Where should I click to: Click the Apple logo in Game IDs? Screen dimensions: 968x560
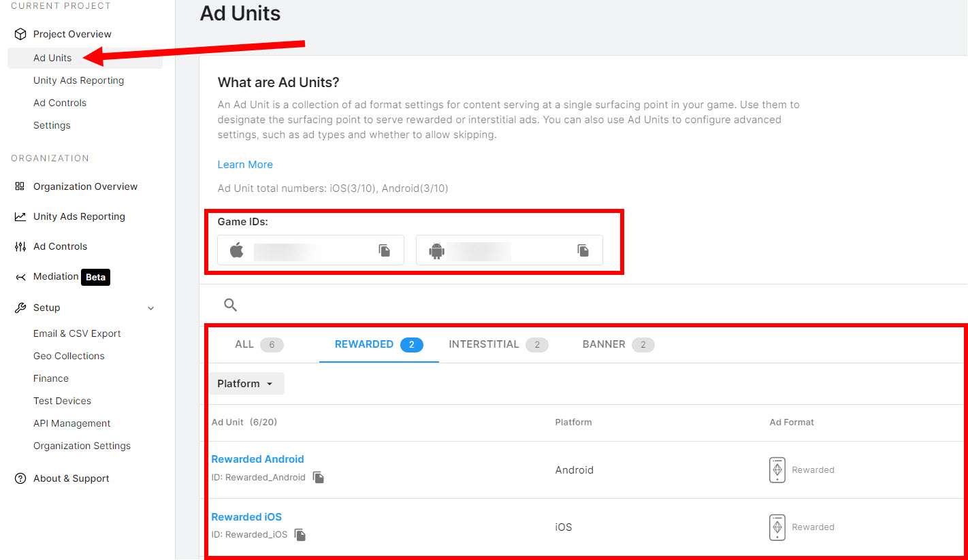pyautogui.click(x=236, y=250)
